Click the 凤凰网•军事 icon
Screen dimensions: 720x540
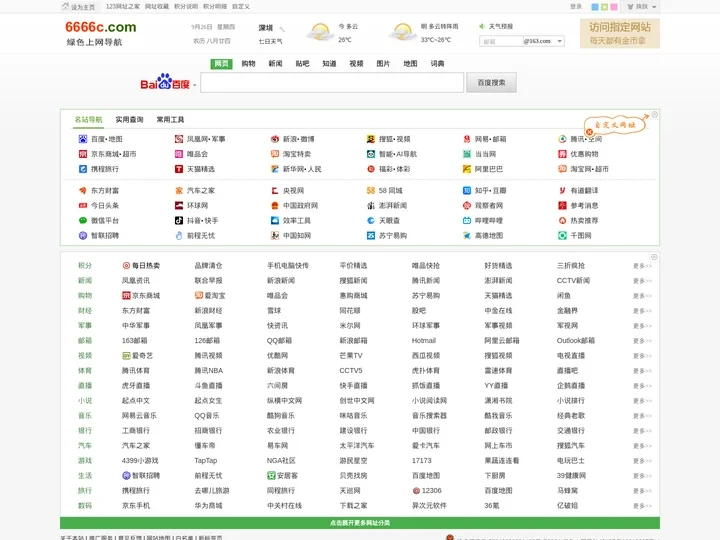[179, 139]
